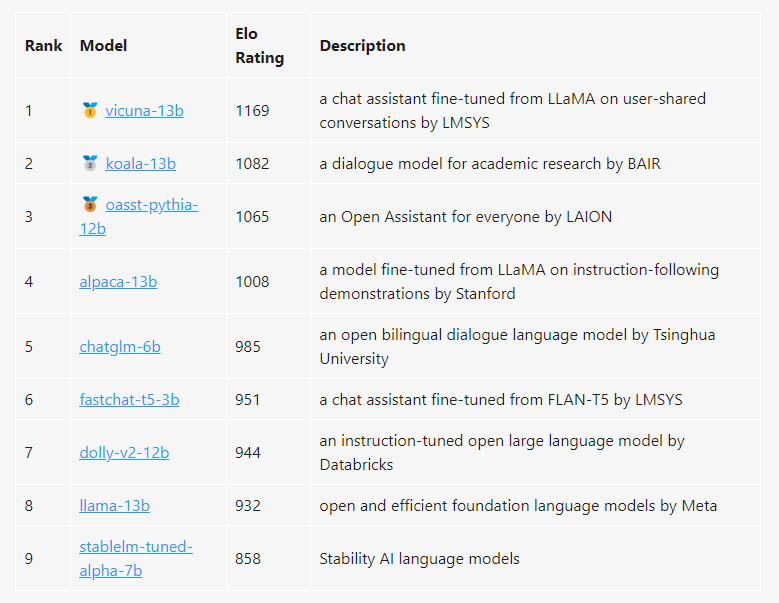Select the llama-13b model link
Image resolution: width=779 pixels, height=603 pixels.
coord(114,506)
